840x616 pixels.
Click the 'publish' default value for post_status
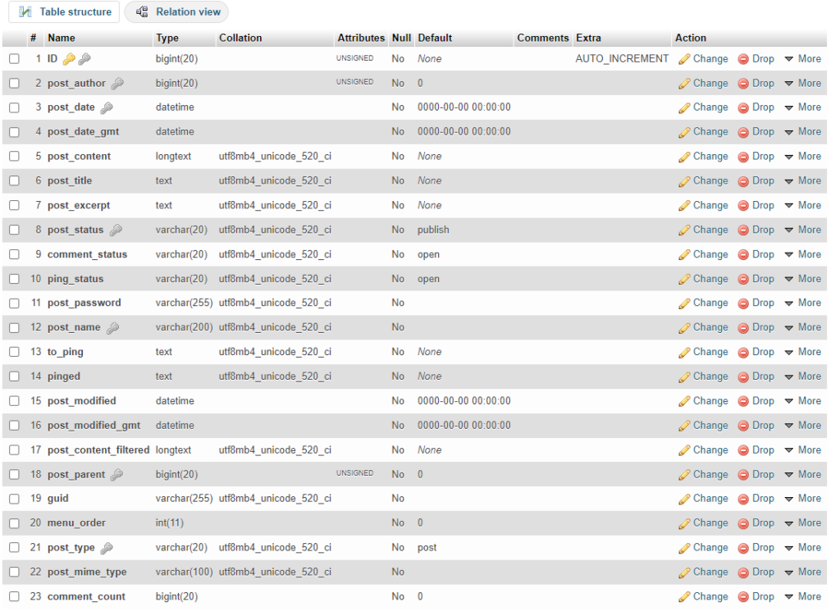click(x=433, y=230)
